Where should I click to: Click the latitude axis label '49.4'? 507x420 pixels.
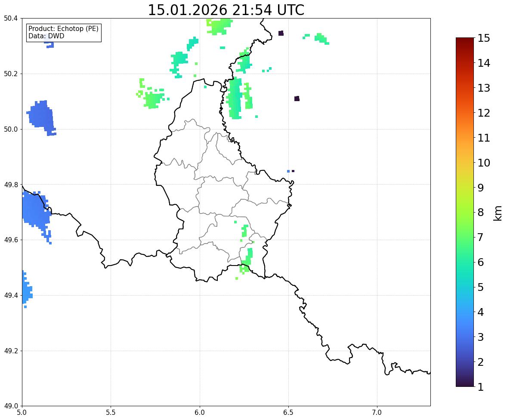tap(11, 296)
